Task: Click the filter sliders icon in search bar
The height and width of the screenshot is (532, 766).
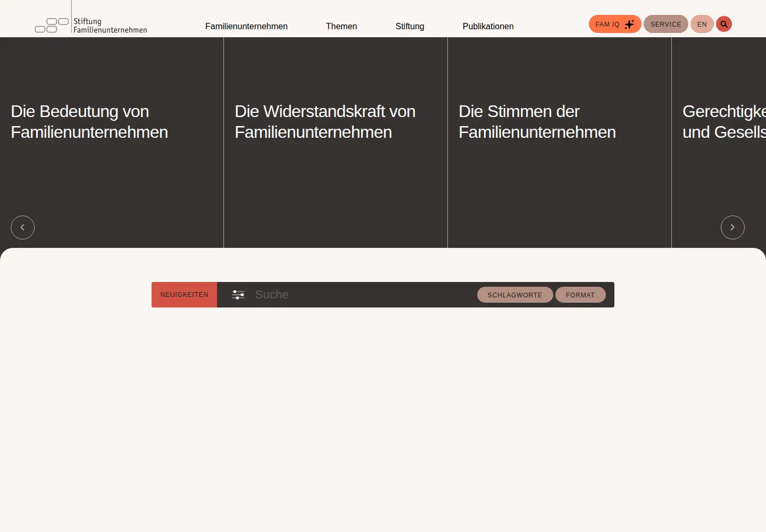Action: (238, 295)
